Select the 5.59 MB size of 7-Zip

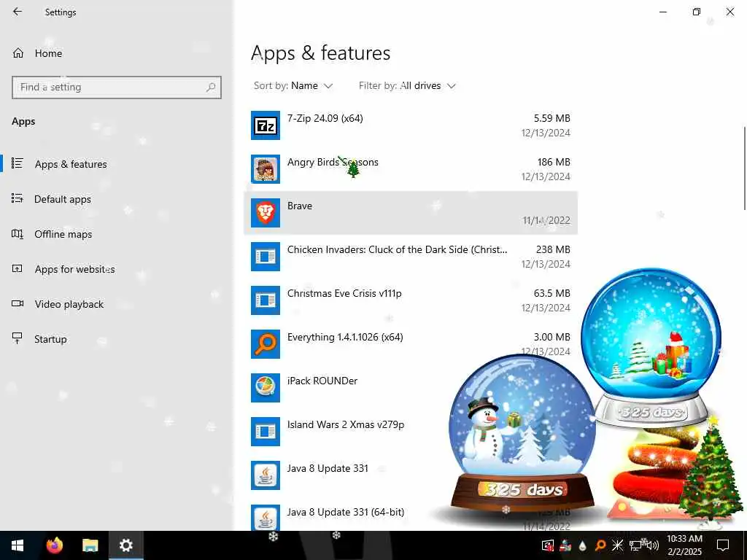[551, 118]
